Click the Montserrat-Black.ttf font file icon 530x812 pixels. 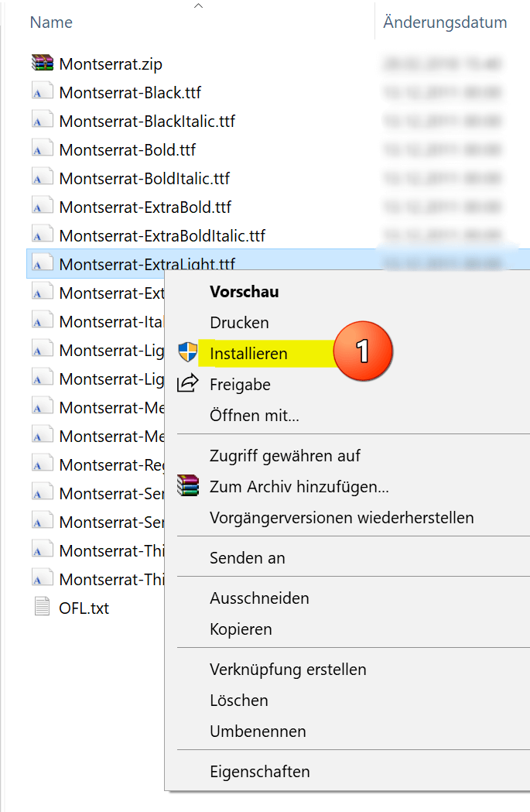point(42,92)
